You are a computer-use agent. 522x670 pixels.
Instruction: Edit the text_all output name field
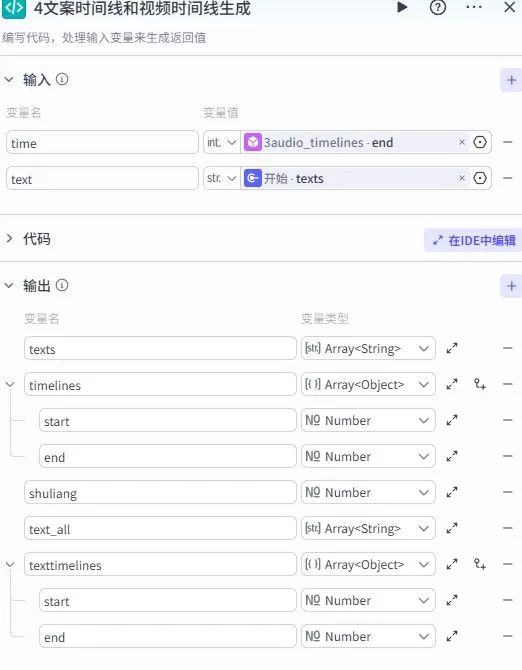pos(160,528)
